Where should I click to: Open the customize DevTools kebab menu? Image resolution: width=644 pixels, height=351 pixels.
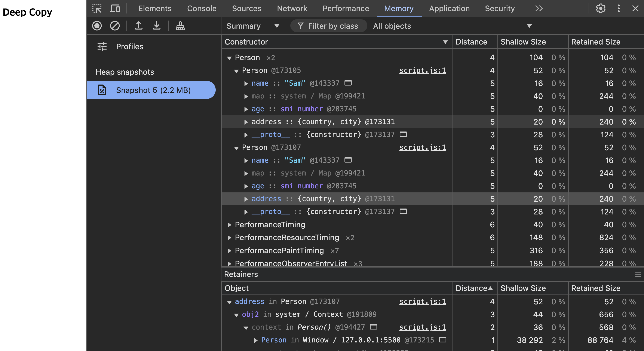pos(619,9)
